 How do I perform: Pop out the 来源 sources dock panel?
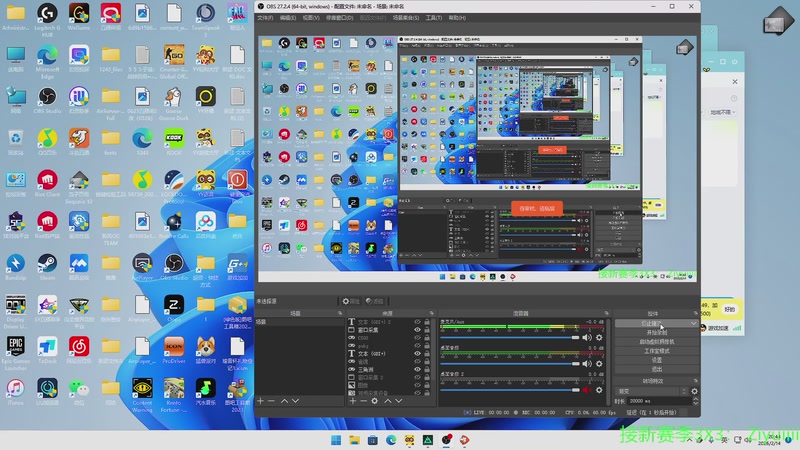click(x=432, y=313)
